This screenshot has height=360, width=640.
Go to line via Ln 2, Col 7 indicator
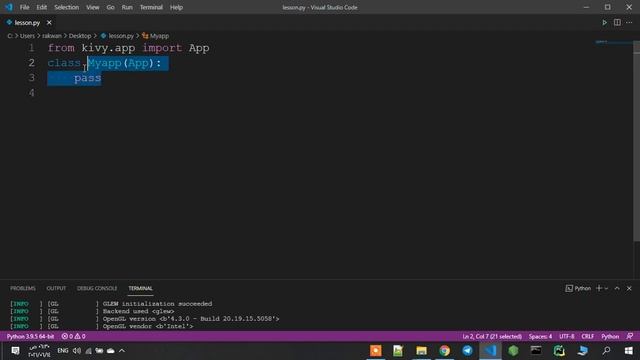[x=492, y=336]
